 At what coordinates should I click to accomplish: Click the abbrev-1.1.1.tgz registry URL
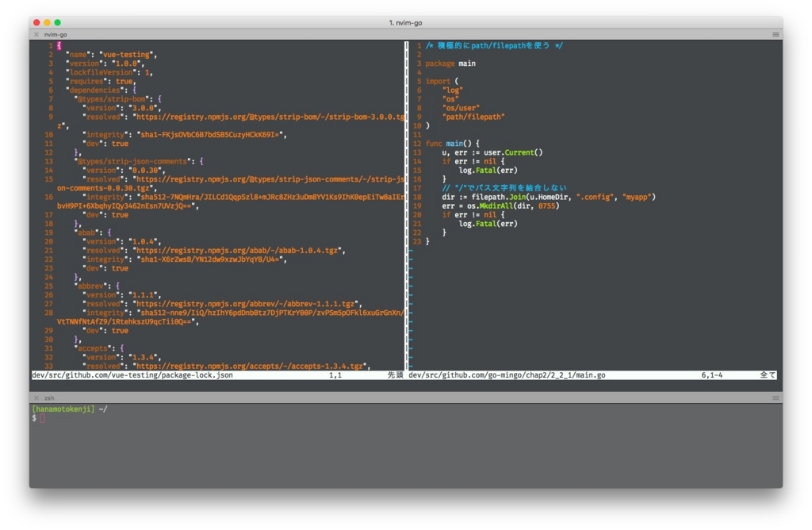(246, 304)
